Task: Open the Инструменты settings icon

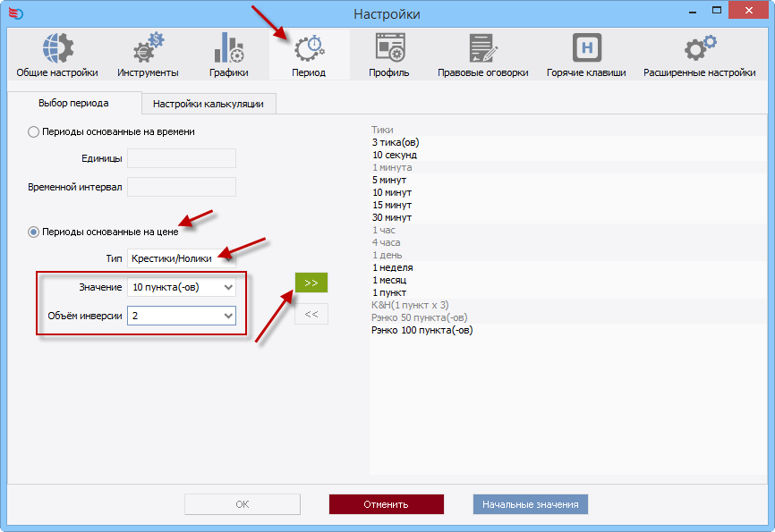Action: pos(148,48)
